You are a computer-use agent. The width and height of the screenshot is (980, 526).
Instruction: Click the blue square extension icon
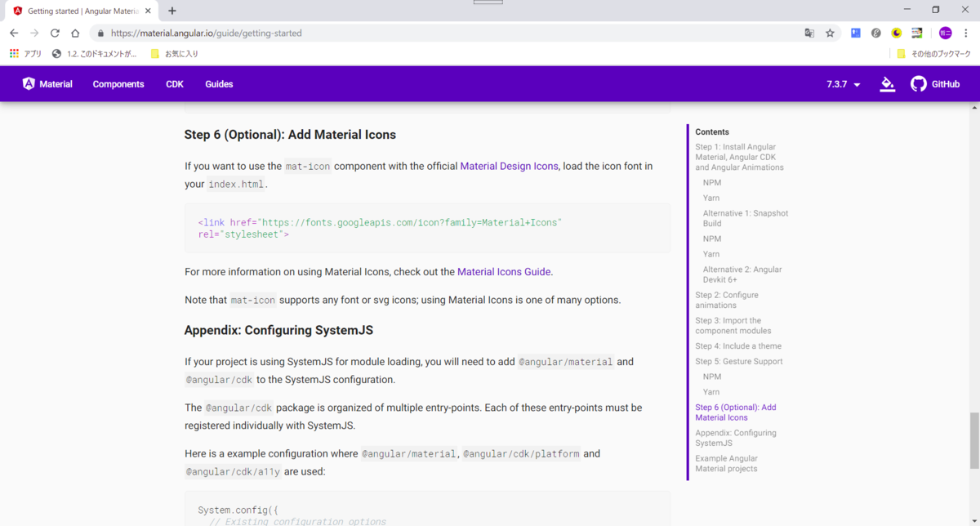pyautogui.click(x=856, y=33)
